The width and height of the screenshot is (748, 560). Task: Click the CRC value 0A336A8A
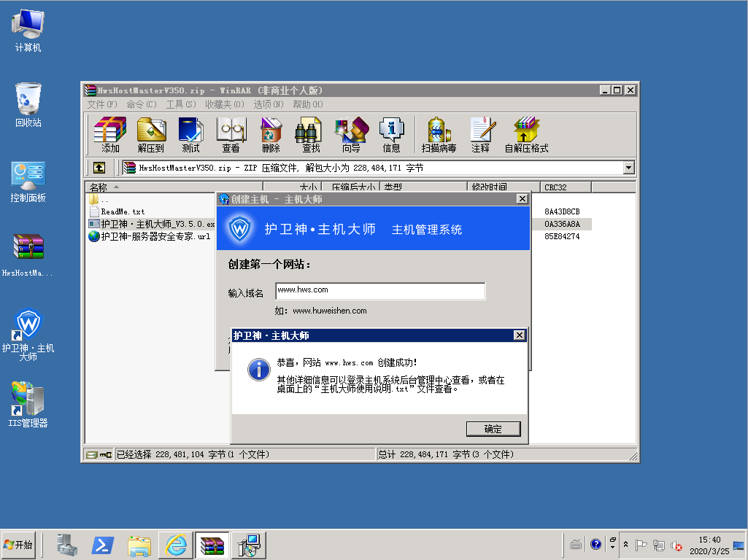click(x=562, y=224)
